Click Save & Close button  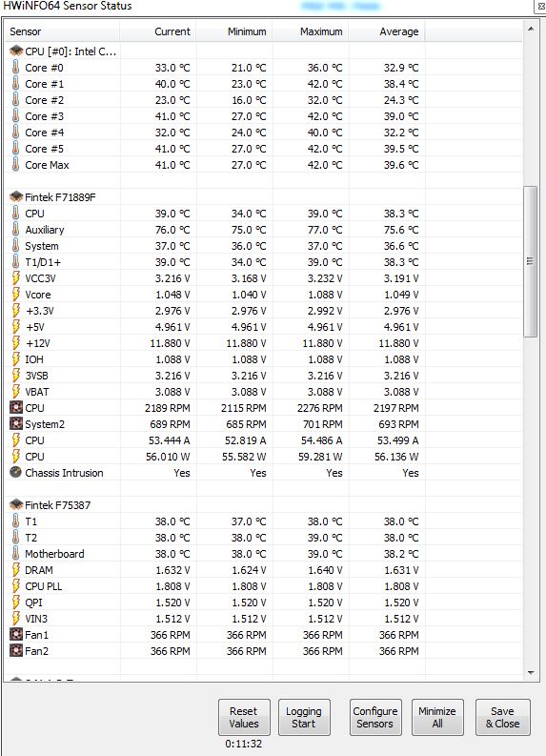tap(502, 717)
